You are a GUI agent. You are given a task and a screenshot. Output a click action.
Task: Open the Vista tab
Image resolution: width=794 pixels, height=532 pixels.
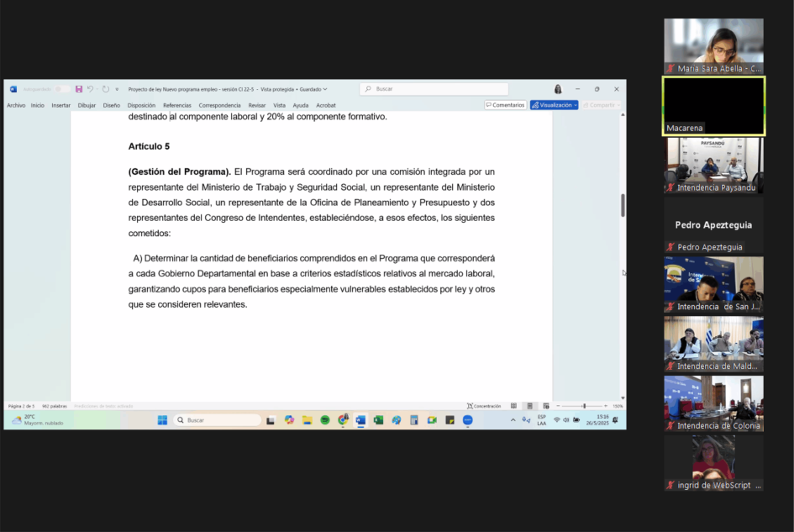[280, 105]
